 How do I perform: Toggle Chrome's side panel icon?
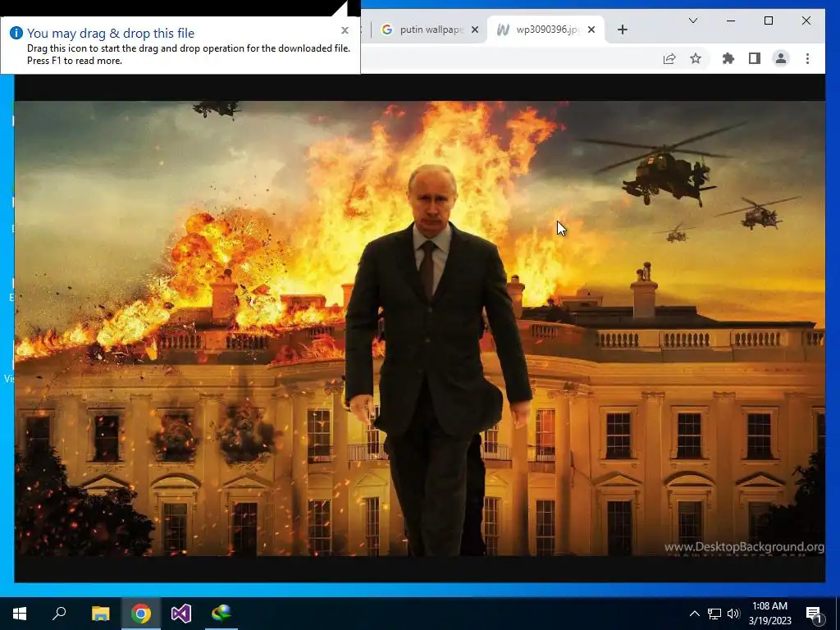tap(755, 58)
